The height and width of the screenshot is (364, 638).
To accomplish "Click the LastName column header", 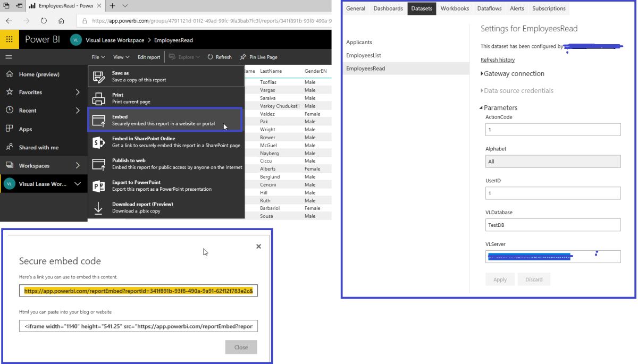I will pos(271,71).
